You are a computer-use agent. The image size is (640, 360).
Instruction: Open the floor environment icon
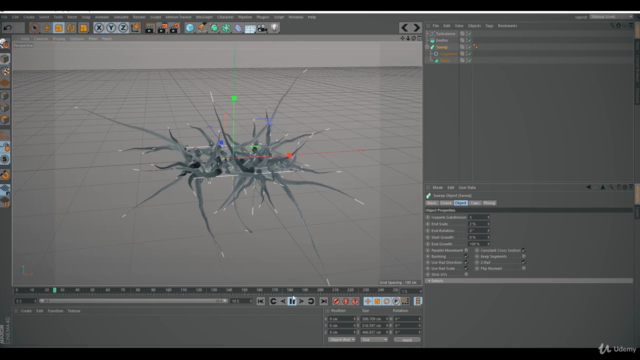250,28
